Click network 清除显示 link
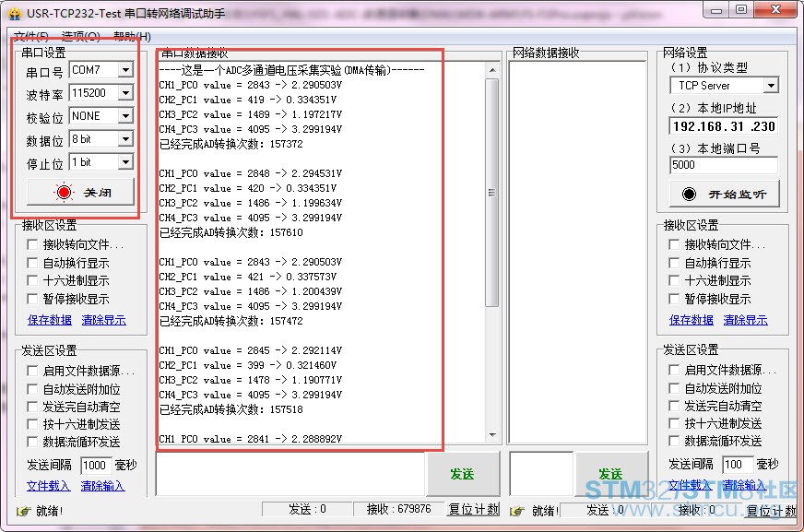This screenshot has height=532, width=804. [746, 320]
